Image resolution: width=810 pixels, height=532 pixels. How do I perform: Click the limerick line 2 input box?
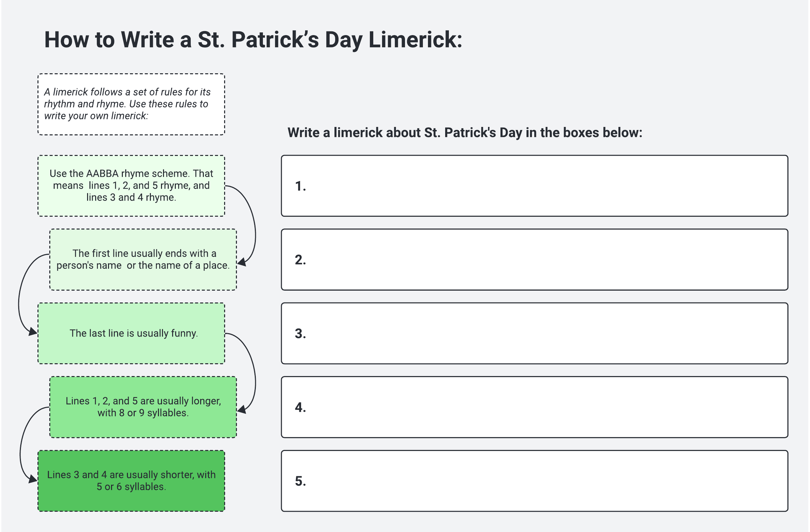[534, 260]
